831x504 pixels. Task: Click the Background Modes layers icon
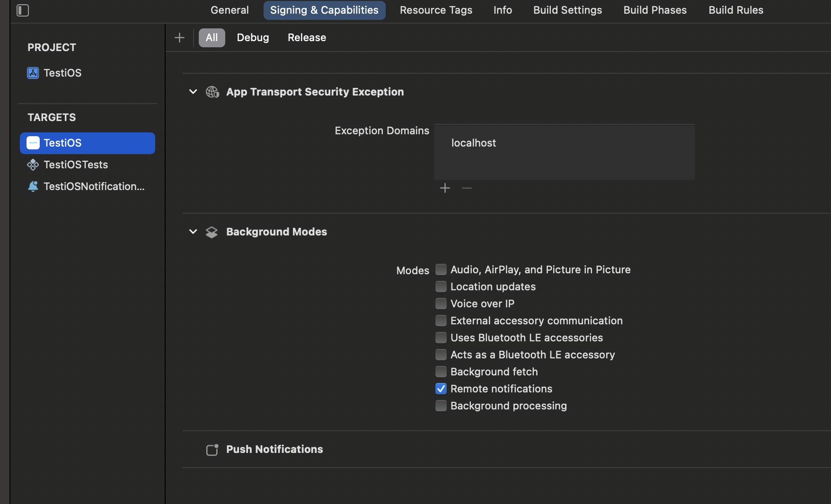click(212, 232)
